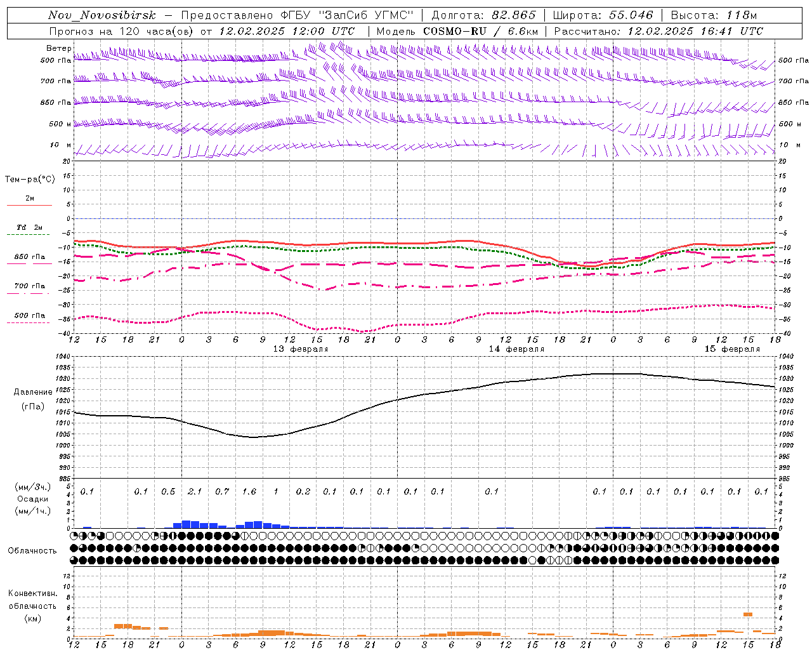The height and width of the screenshot is (650, 812).
Task: Click the '14 февраля' date label
Action: [516, 349]
